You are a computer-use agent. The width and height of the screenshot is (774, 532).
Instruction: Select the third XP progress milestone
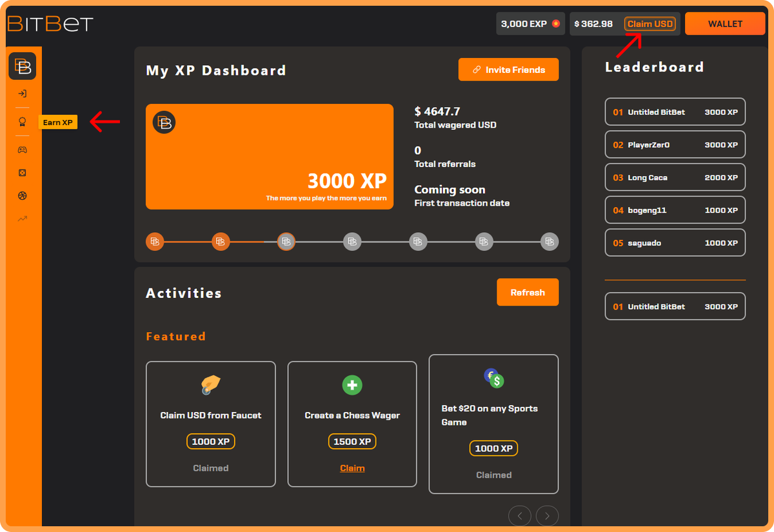point(286,242)
